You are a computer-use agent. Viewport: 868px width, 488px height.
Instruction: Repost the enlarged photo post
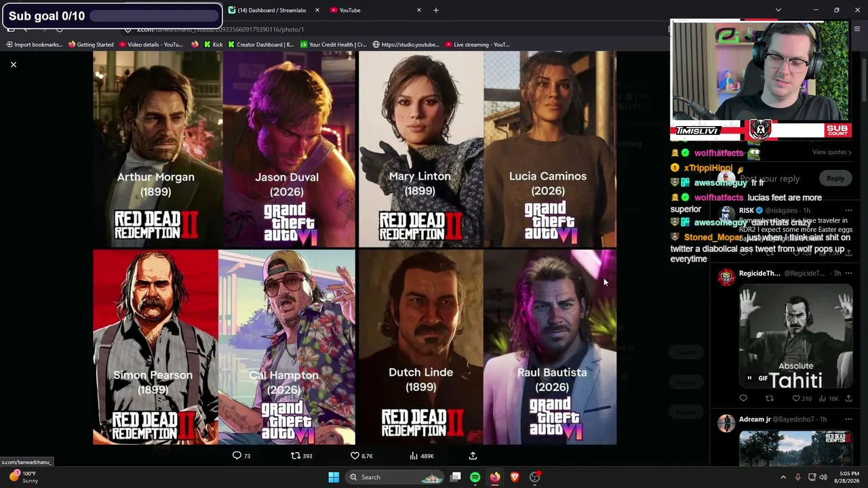[301, 456]
